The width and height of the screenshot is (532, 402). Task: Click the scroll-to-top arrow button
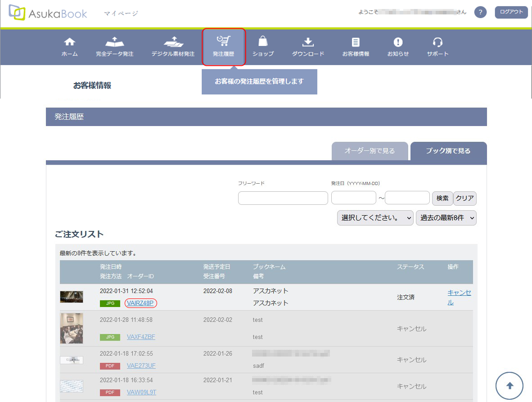(x=509, y=386)
